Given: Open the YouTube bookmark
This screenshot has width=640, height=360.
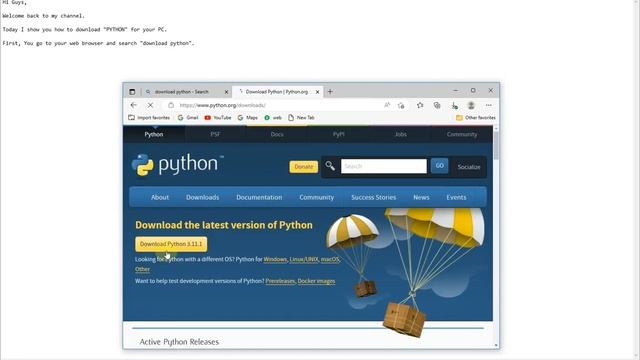Looking at the screenshot, I should click(218, 118).
